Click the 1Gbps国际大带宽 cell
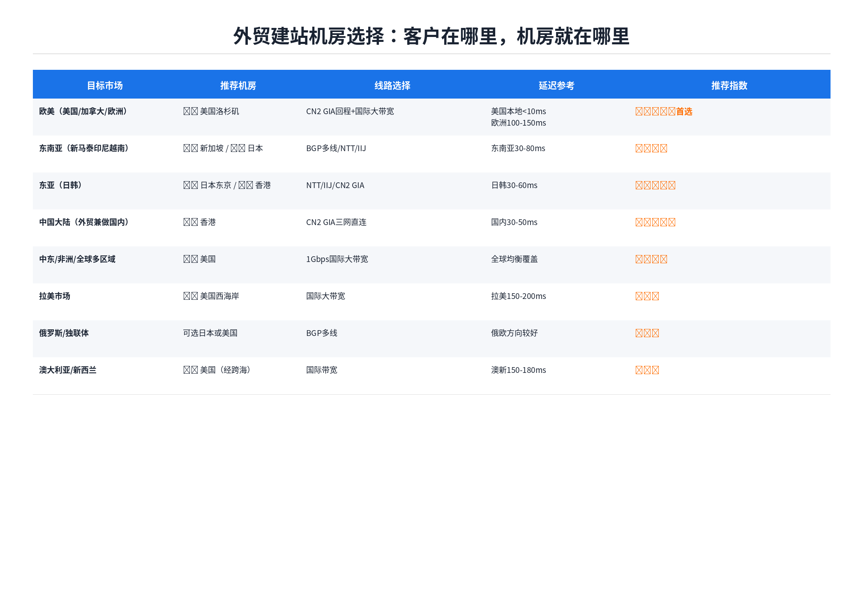The height and width of the screenshot is (616, 863). tap(337, 259)
